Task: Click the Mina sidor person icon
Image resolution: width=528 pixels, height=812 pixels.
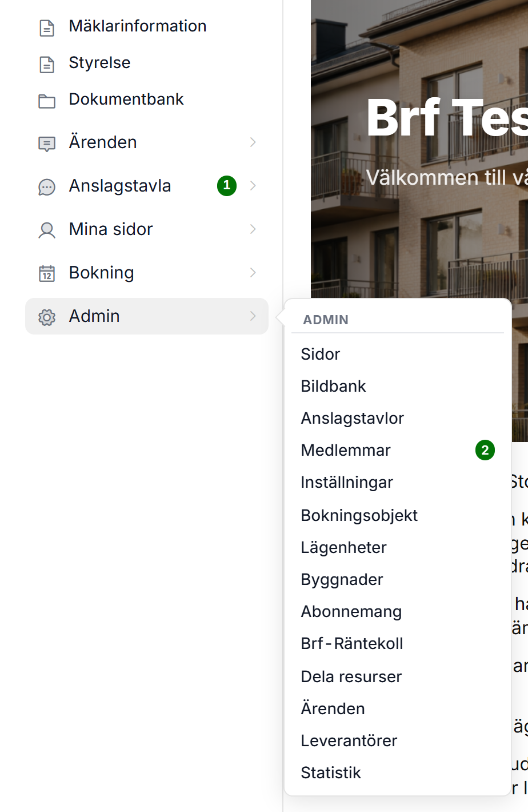Action: click(47, 230)
